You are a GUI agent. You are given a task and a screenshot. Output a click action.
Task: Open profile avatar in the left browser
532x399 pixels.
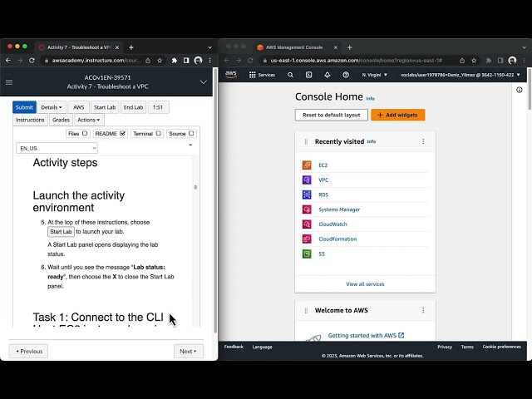pyautogui.click(x=198, y=61)
